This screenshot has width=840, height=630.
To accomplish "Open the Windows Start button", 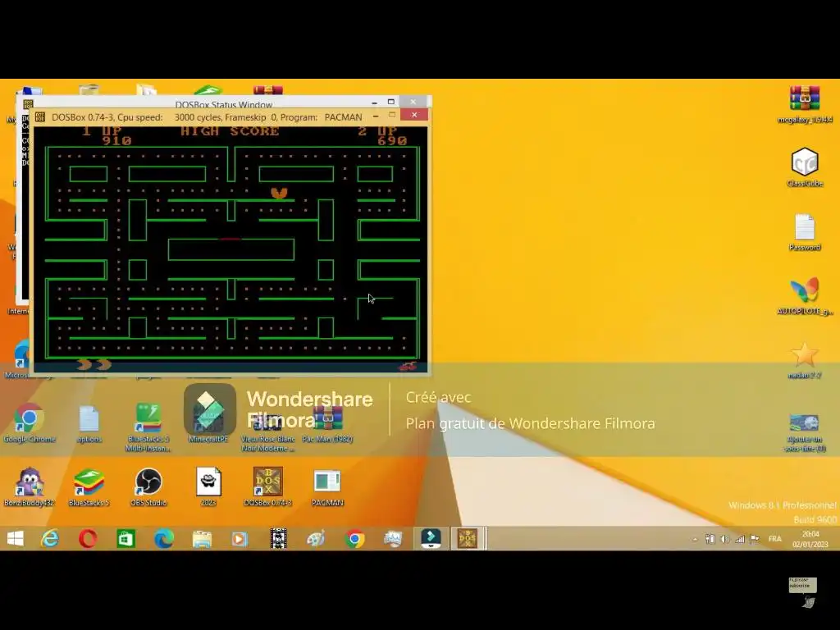I will coord(15,538).
